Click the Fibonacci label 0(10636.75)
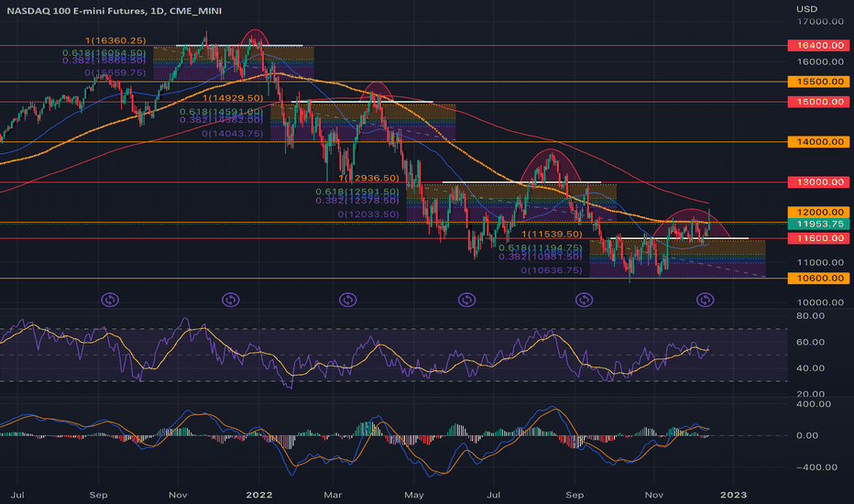The image size is (854, 504). (x=552, y=270)
